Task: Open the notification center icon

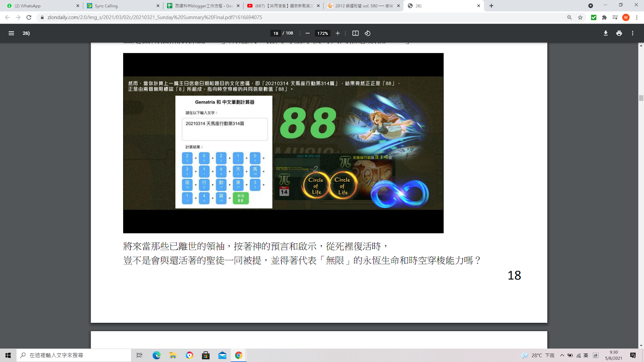Action: (x=633, y=355)
